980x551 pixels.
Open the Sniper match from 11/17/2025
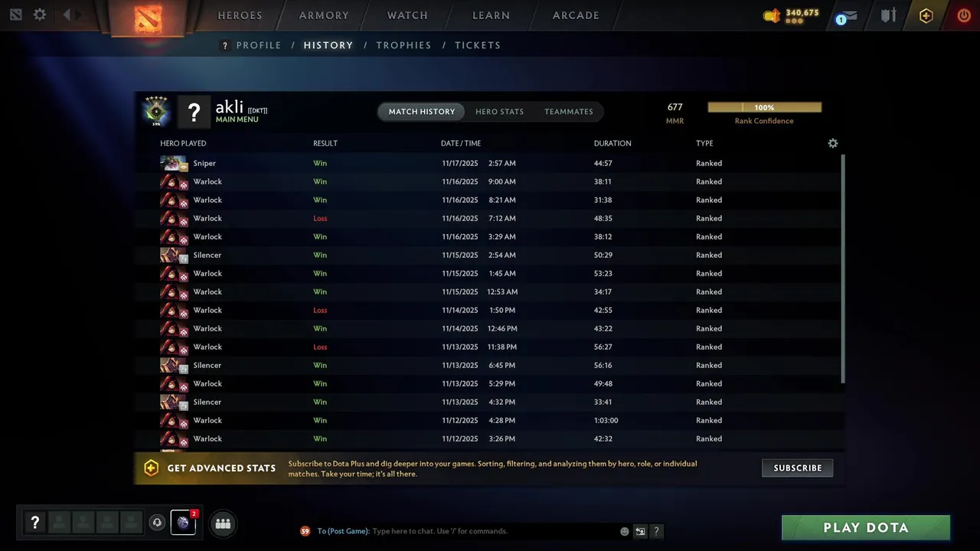[490, 163]
